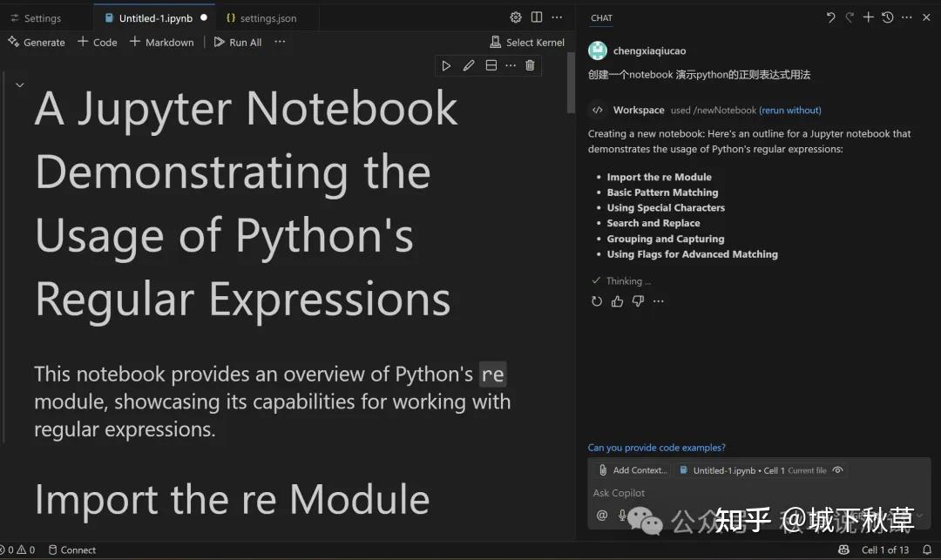
Task: Click the Run All button
Action: pyautogui.click(x=237, y=42)
